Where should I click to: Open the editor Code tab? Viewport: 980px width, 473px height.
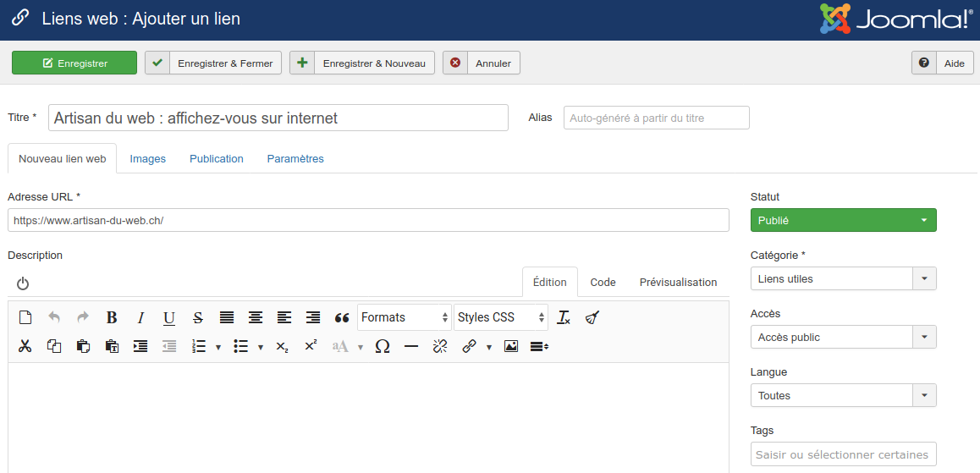(603, 282)
